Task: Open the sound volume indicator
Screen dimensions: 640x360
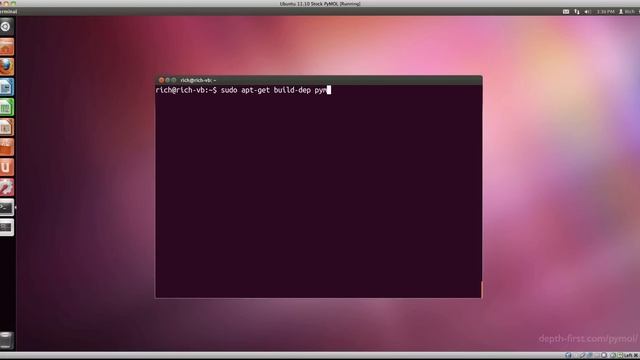Action: (x=588, y=11)
